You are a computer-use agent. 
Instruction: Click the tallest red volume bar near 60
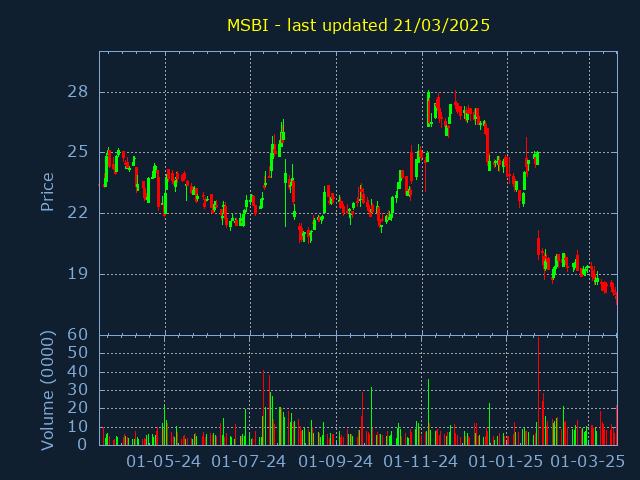tap(538, 391)
